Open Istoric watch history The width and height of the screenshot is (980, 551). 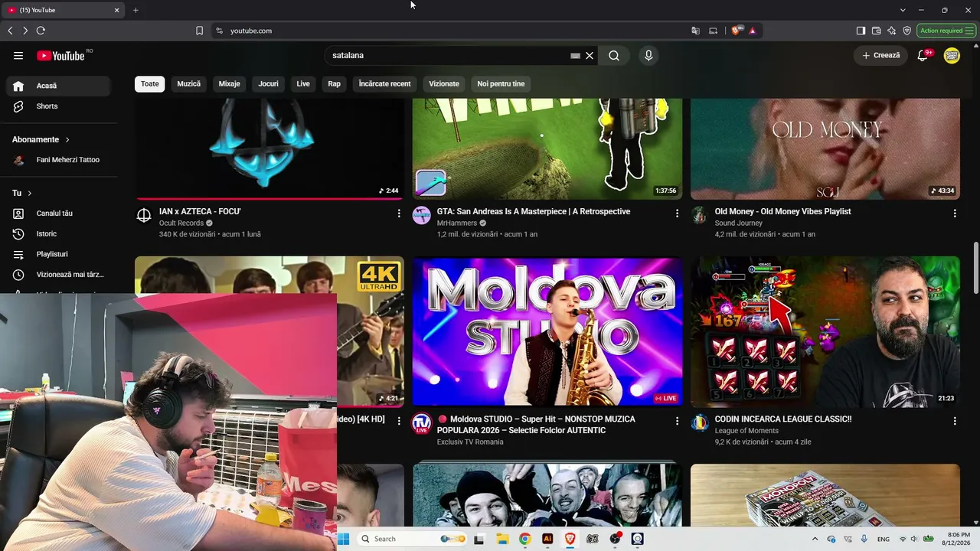(x=58, y=234)
